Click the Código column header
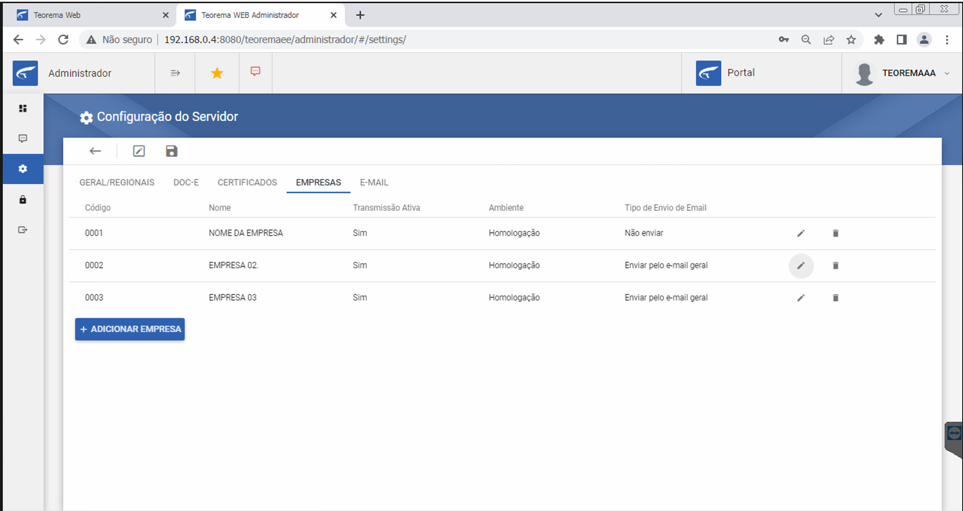The image size is (963, 511). (98, 208)
